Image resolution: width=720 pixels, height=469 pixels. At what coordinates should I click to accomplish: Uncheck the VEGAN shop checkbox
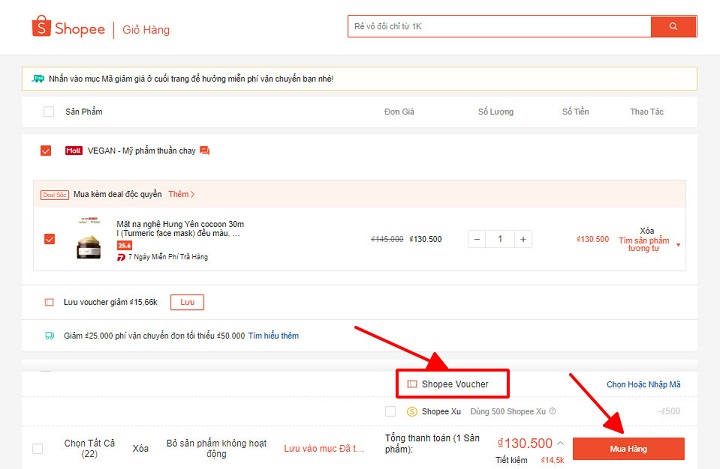tap(46, 151)
